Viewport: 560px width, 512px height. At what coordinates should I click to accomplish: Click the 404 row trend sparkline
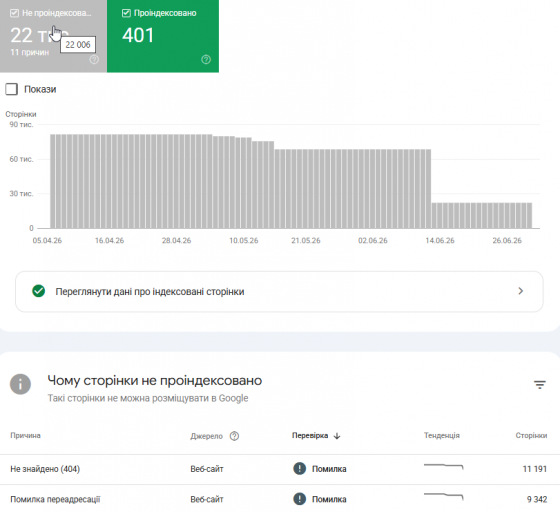[444, 466]
